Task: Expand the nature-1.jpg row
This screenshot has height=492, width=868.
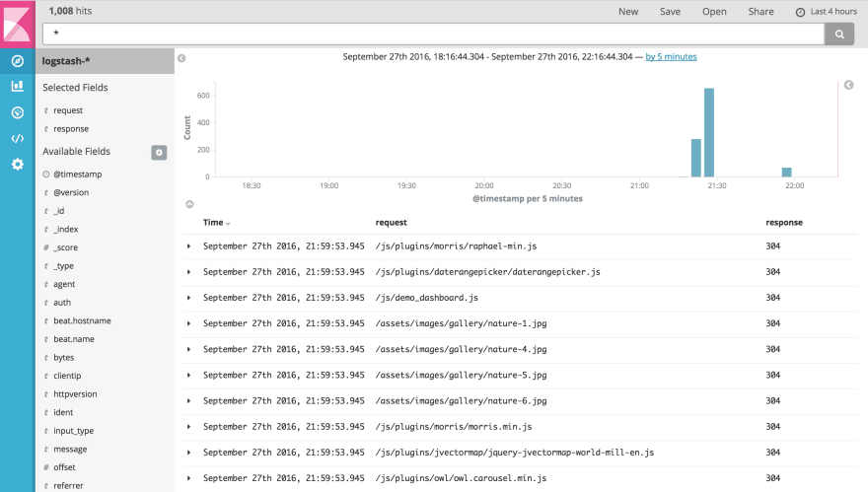Action: pos(188,323)
